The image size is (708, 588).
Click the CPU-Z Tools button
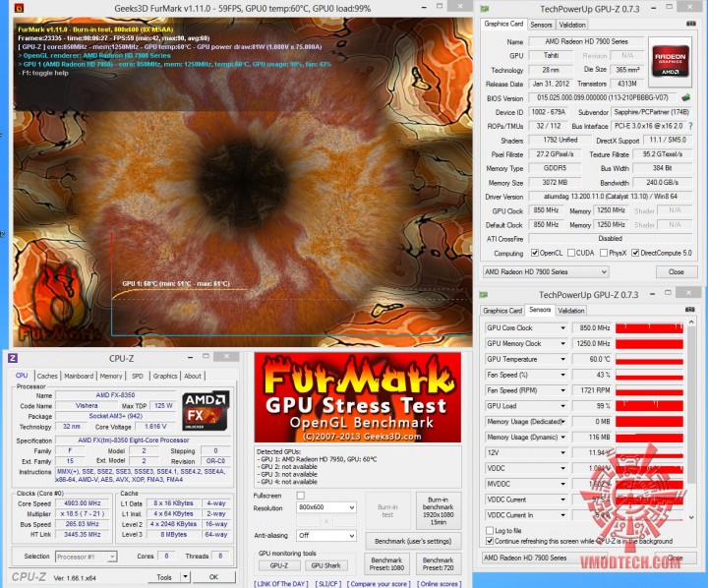point(164,577)
